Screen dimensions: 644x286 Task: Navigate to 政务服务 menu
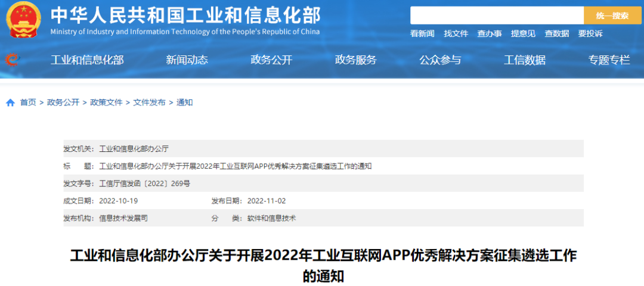[356, 60]
